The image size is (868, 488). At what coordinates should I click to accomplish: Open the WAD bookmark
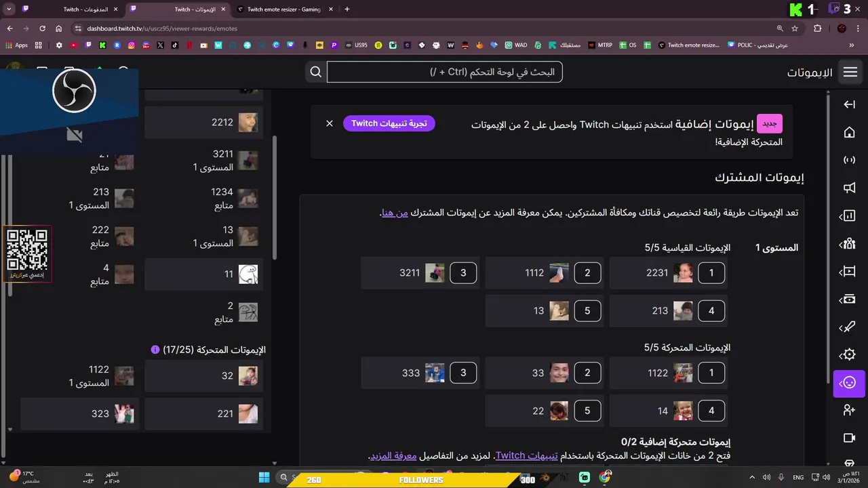(x=515, y=45)
